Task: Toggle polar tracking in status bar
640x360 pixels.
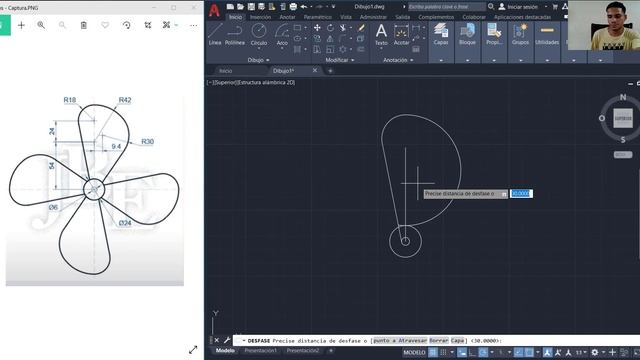Action: point(483,352)
